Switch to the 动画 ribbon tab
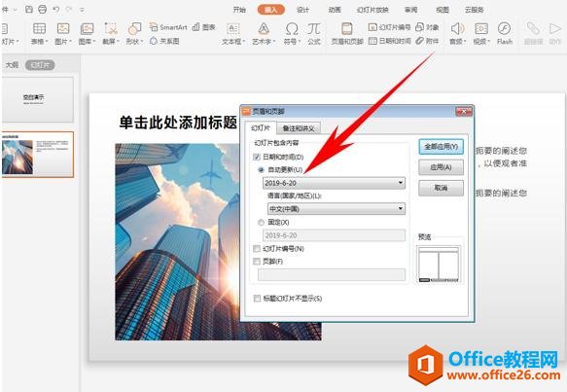Image resolution: width=567 pixels, height=392 pixels. pos(335,10)
